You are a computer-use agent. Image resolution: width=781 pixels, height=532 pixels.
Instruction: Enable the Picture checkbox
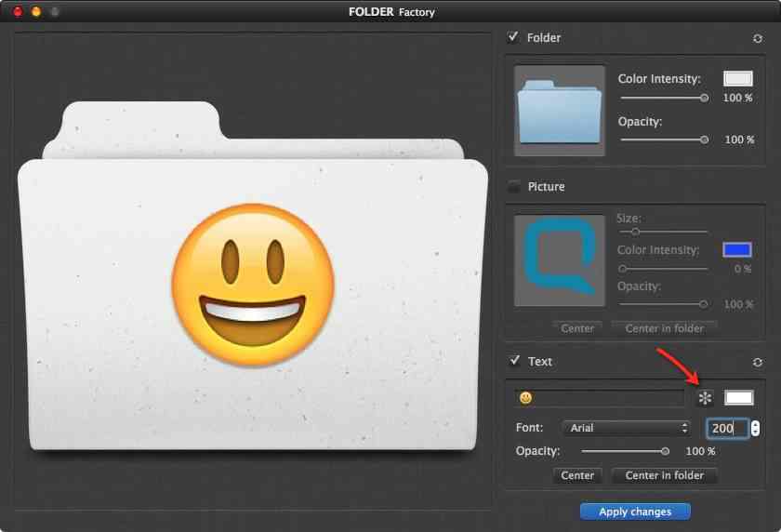click(513, 187)
